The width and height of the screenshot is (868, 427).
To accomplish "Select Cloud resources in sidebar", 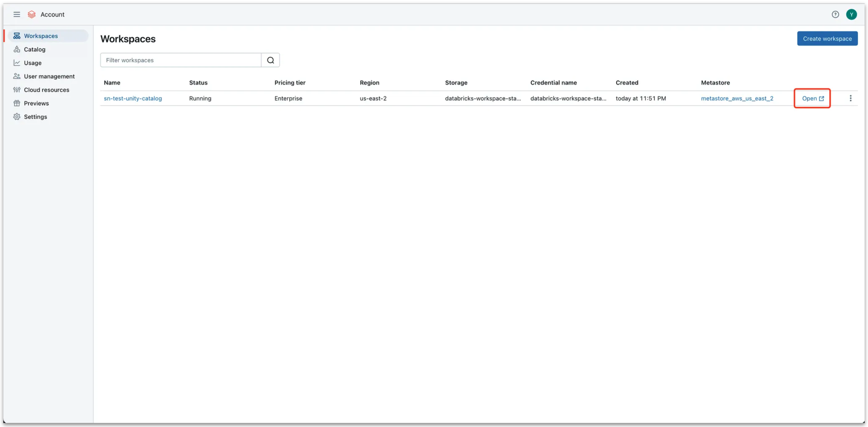I will (46, 90).
